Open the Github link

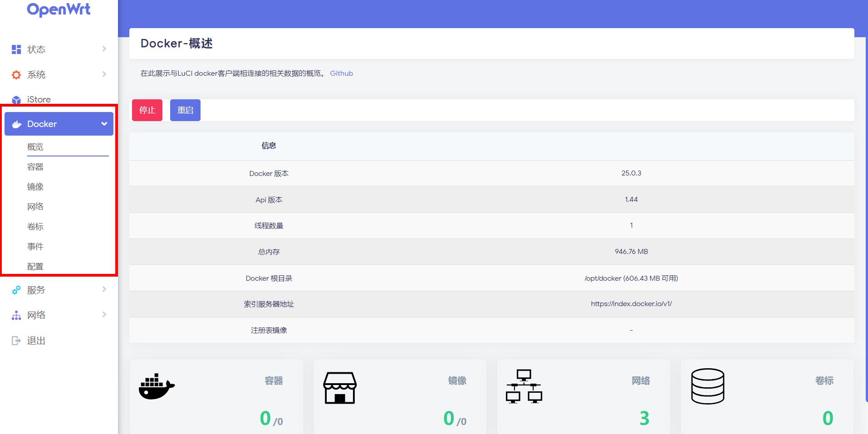(341, 73)
